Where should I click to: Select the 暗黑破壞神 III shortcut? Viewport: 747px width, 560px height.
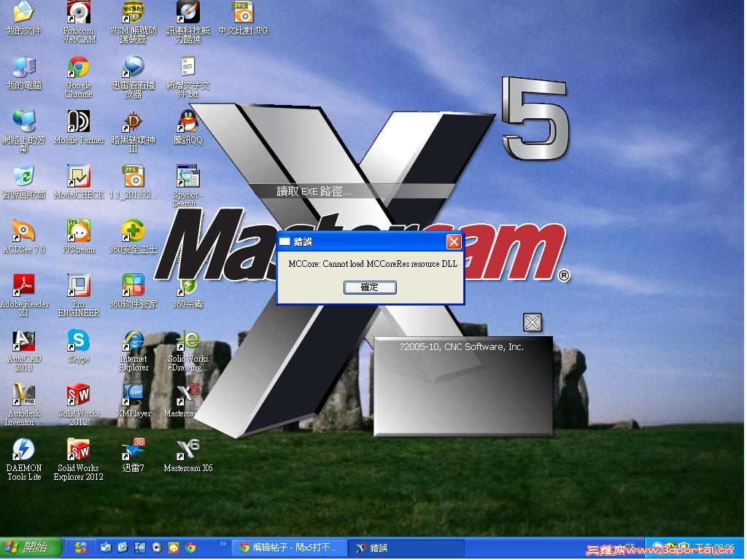[133, 131]
